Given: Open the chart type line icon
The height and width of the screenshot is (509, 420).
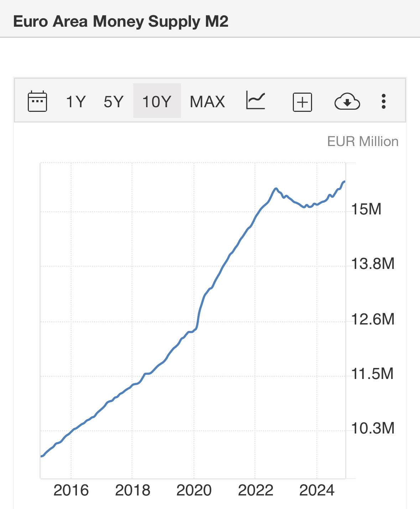Looking at the screenshot, I should (x=255, y=101).
